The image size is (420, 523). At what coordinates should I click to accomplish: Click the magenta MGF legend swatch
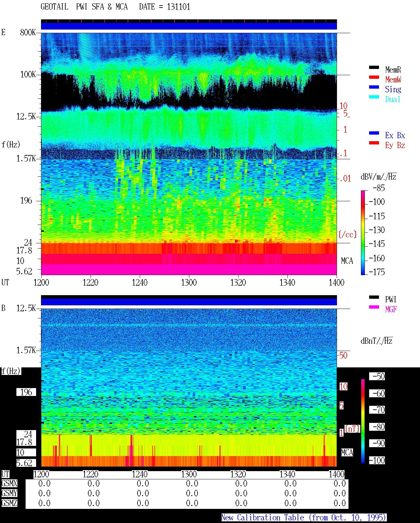click(374, 307)
